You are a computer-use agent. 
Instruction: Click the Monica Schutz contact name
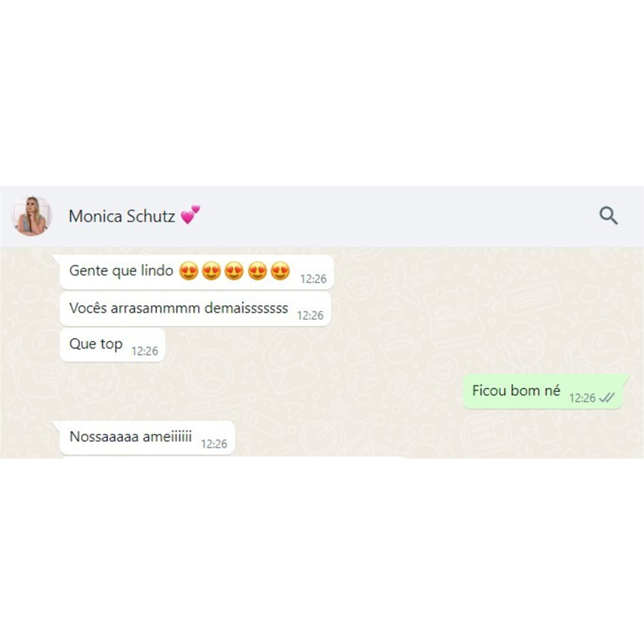pyautogui.click(x=122, y=216)
